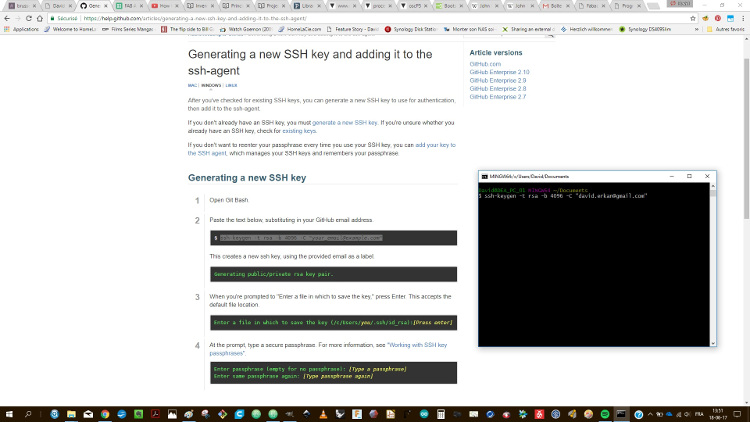Click the browser Forward arrow
Viewport: 750px width, 422px height.
click(18, 18)
